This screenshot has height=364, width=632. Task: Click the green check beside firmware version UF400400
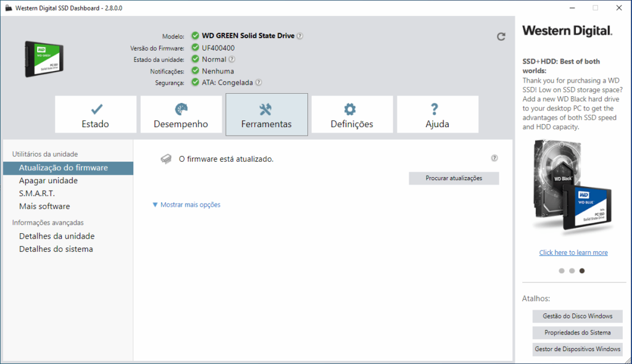[x=195, y=48]
